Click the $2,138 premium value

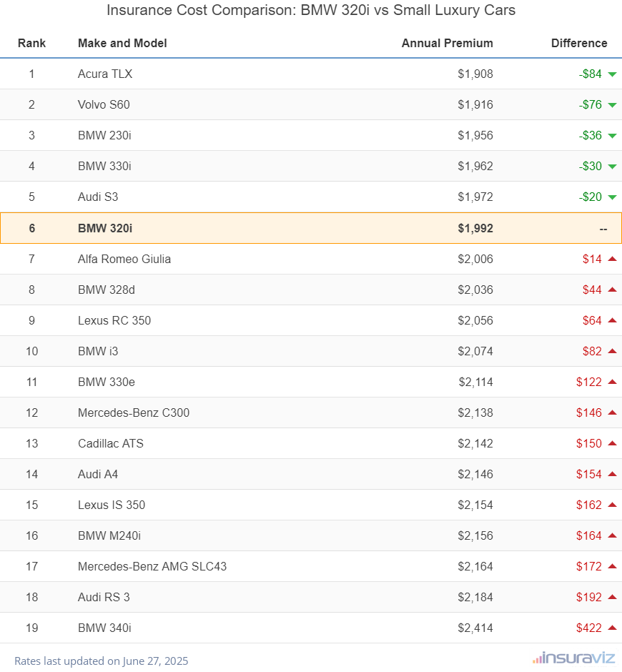pyautogui.click(x=475, y=412)
